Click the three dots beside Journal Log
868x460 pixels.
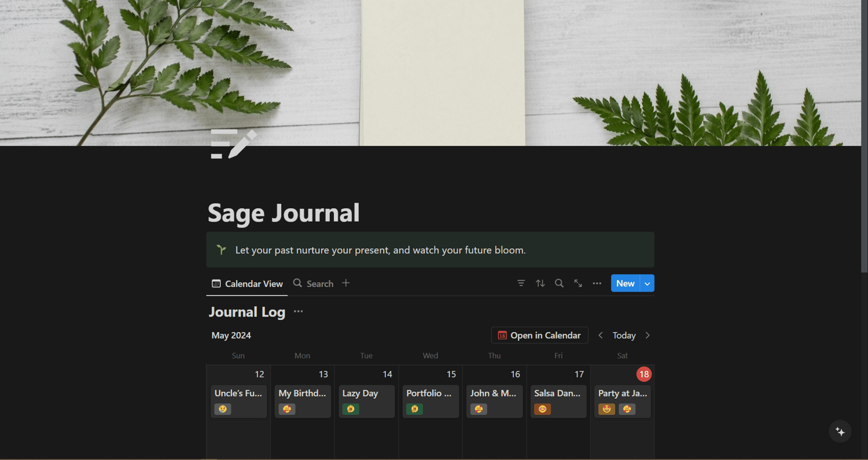299,312
